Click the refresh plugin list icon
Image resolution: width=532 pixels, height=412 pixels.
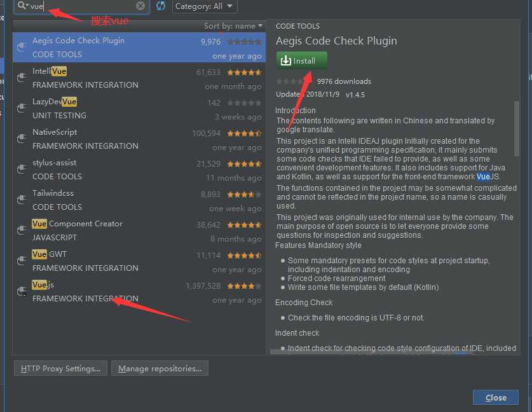(161, 6)
